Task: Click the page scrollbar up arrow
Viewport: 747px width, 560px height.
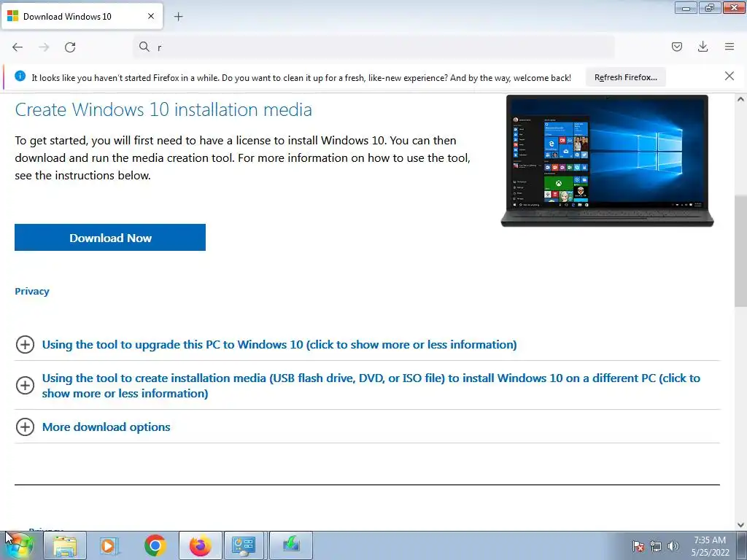Action: click(740, 99)
